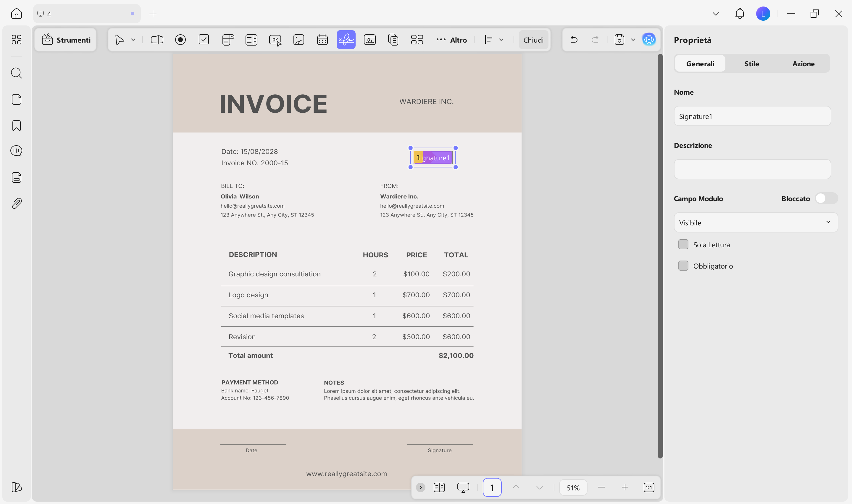Click the Descrizione input field

(752, 169)
